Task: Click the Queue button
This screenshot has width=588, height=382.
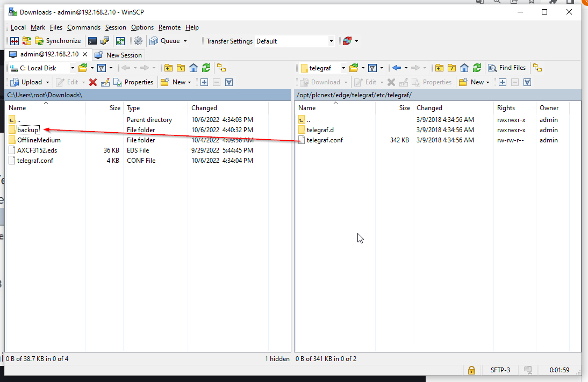Action: 164,41
